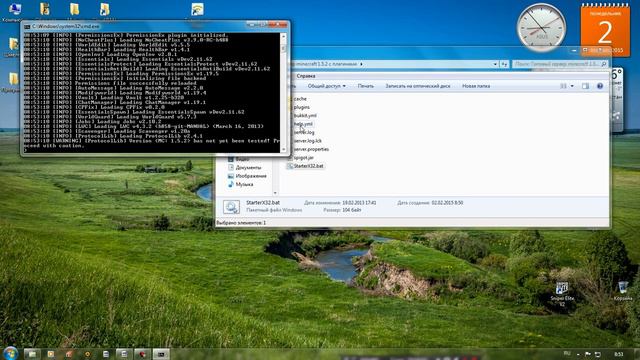Click the analog clock desktop gadget
The width and height of the screenshot is (640, 360).
coord(542,28)
